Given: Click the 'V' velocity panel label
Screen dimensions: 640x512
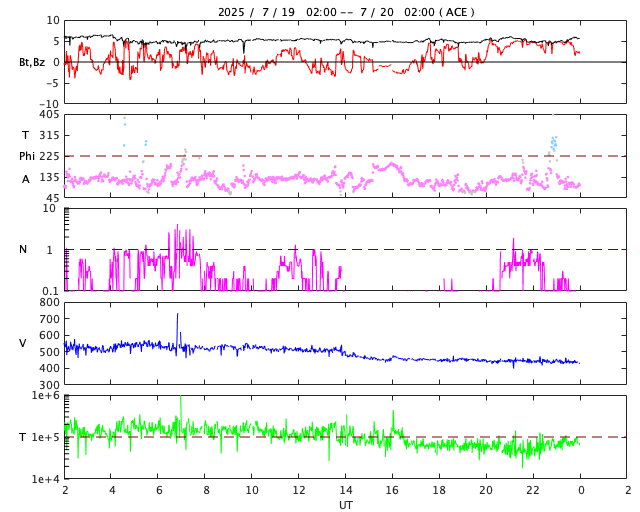Looking at the screenshot, I should (x=23, y=343).
